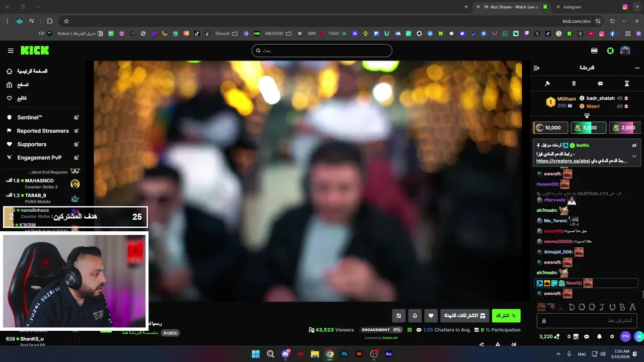Click the bell icon under chat input
The height and width of the screenshot is (362, 644).
click(599, 337)
